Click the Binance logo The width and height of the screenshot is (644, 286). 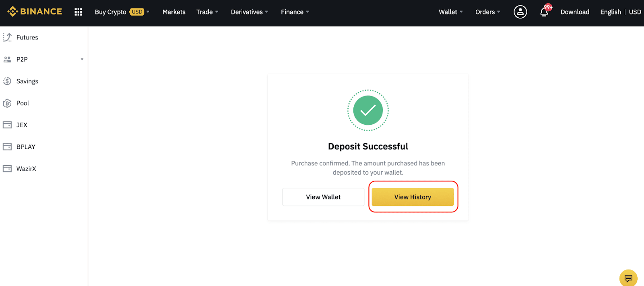[35, 12]
